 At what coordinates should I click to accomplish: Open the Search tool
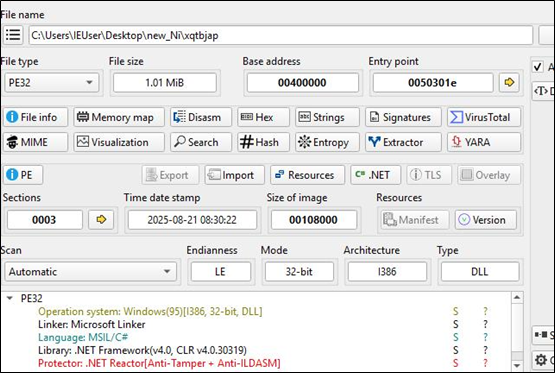(x=201, y=142)
